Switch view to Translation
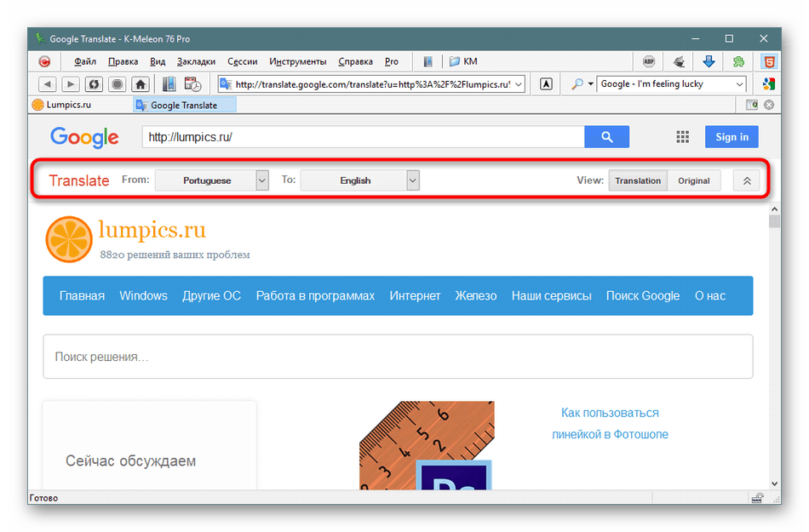 (638, 180)
